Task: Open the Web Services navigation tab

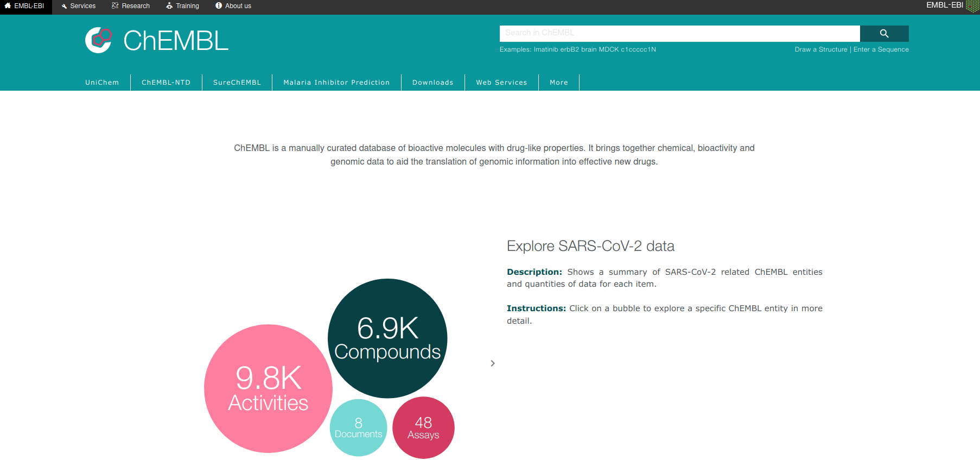Action: pyautogui.click(x=501, y=83)
